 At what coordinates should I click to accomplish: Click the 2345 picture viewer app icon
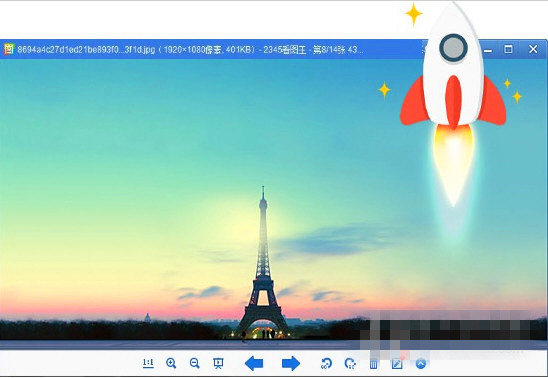pos(8,49)
